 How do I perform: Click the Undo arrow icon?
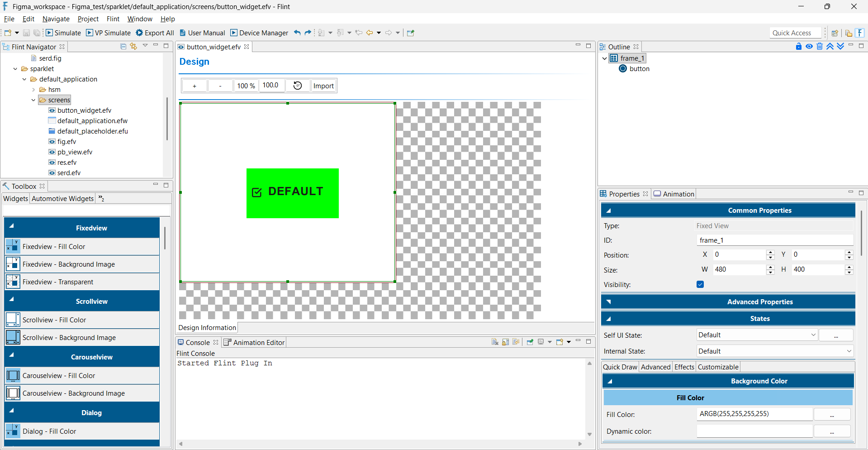click(x=297, y=33)
